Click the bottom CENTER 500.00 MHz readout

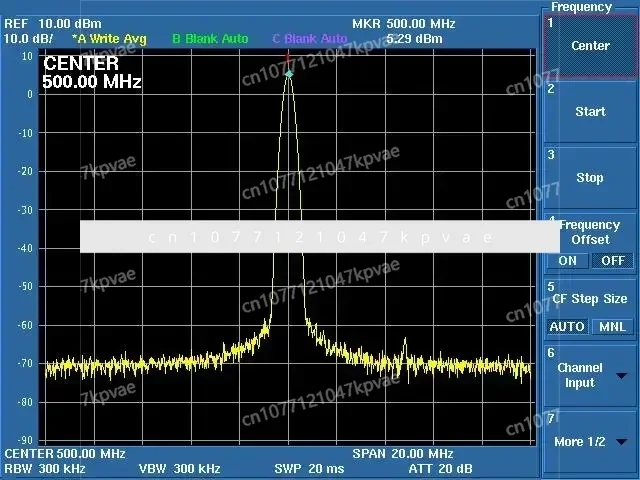pyautogui.click(x=65, y=454)
